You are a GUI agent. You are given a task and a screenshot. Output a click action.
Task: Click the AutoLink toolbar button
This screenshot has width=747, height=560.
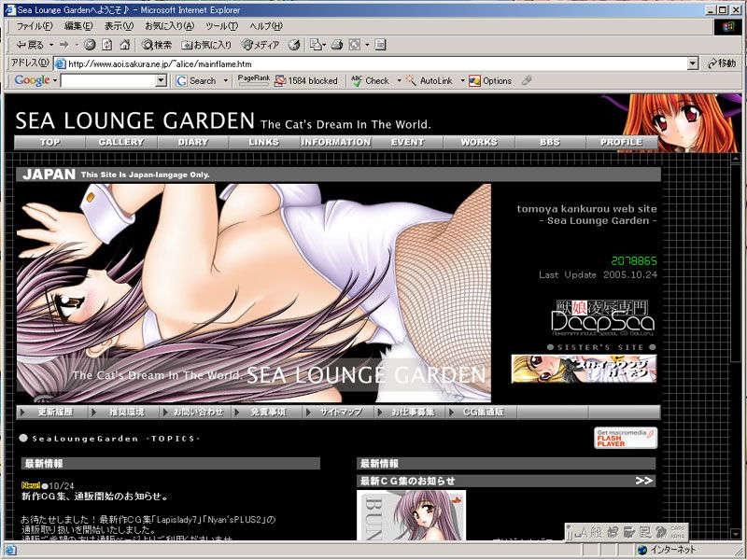pos(429,81)
